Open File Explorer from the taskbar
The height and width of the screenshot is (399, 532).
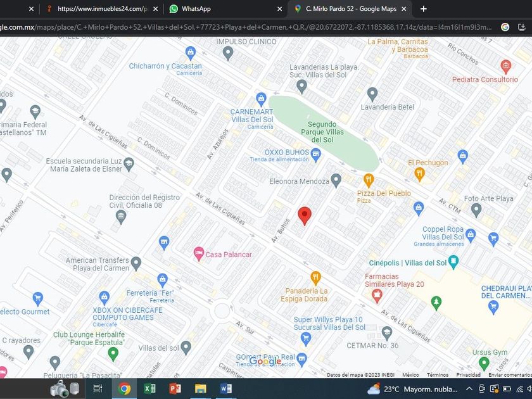(x=200, y=388)
